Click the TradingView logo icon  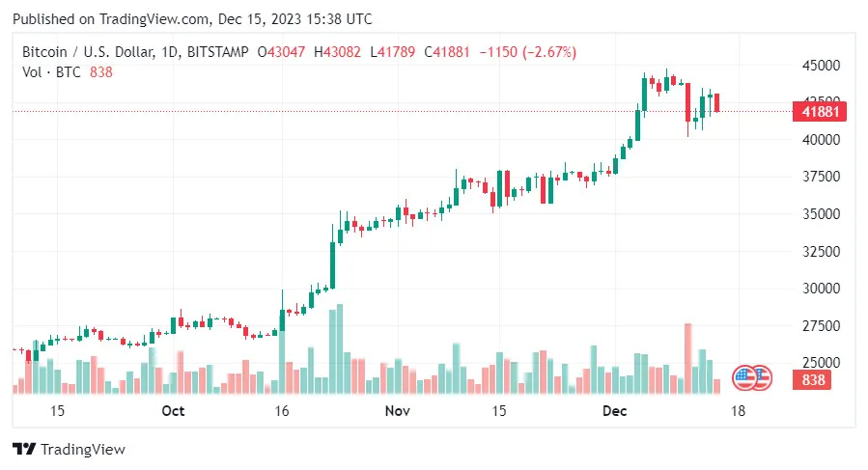click(x=24, y=450)
